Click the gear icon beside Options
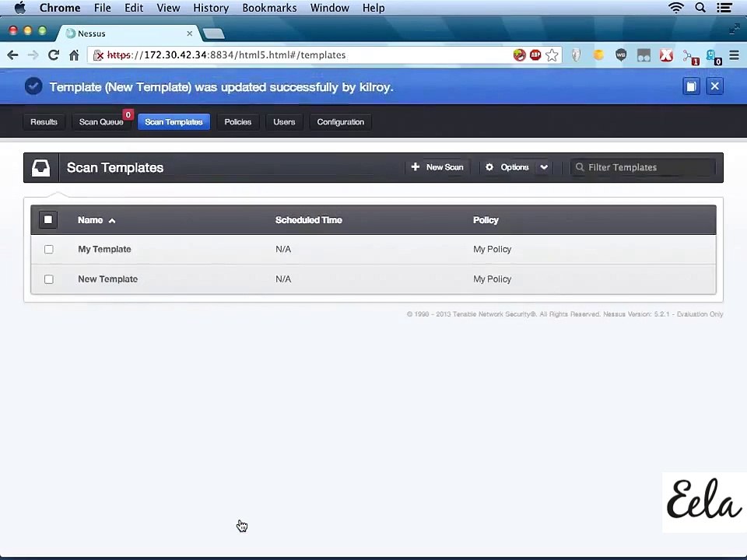747x560 pixels. click(489, 167)
